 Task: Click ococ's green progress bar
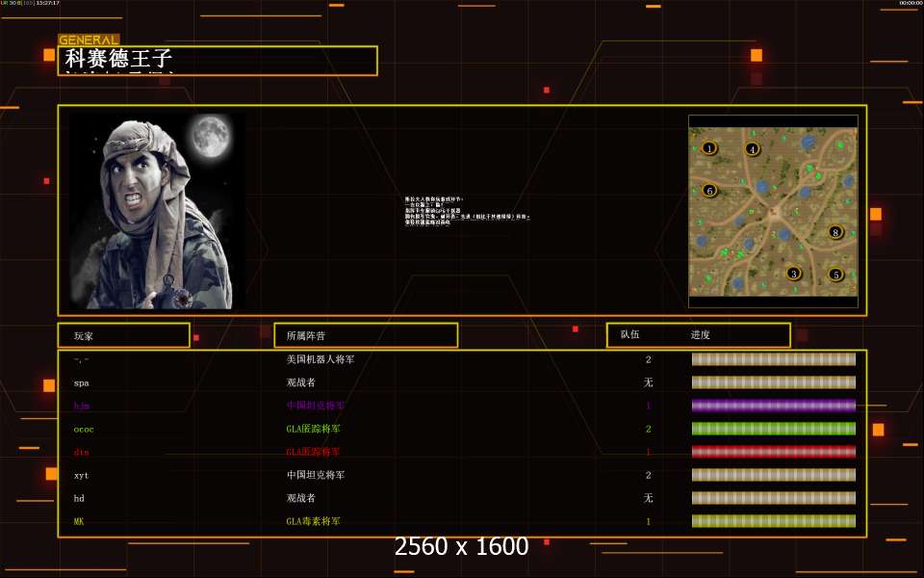tap(774, 429)
